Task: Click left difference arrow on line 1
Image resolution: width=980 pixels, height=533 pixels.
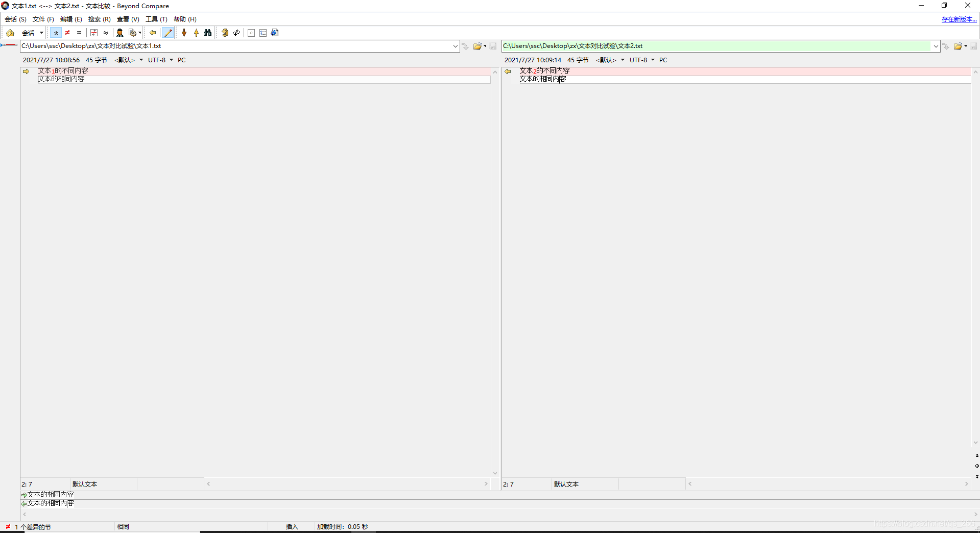Action: (26, 71)
